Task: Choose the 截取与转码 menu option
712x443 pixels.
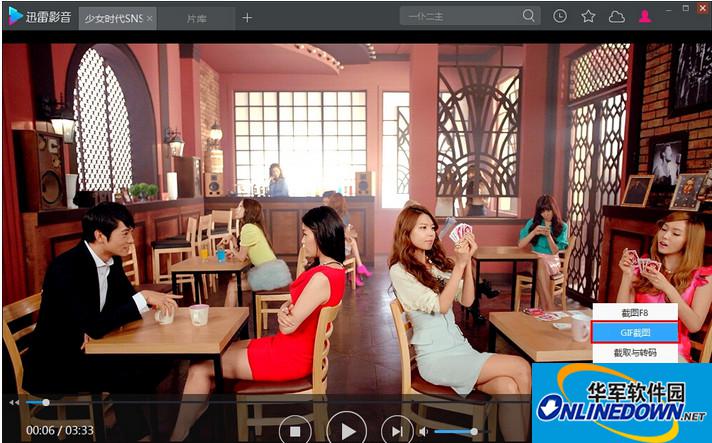Action: click(x=635, y=352)
